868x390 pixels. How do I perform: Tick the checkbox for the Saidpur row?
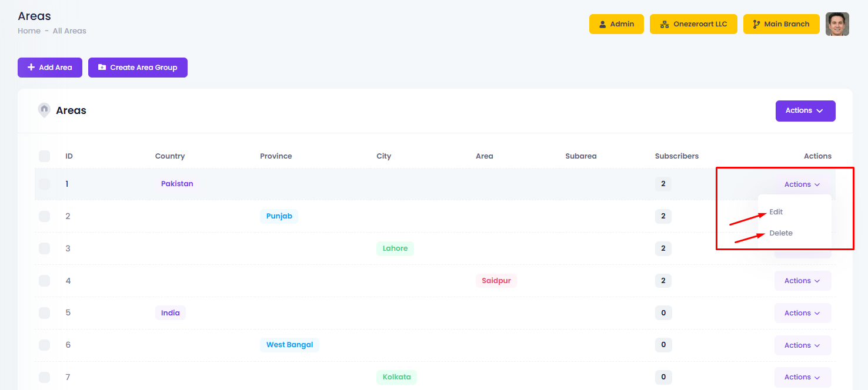click(x=44, y=281)
